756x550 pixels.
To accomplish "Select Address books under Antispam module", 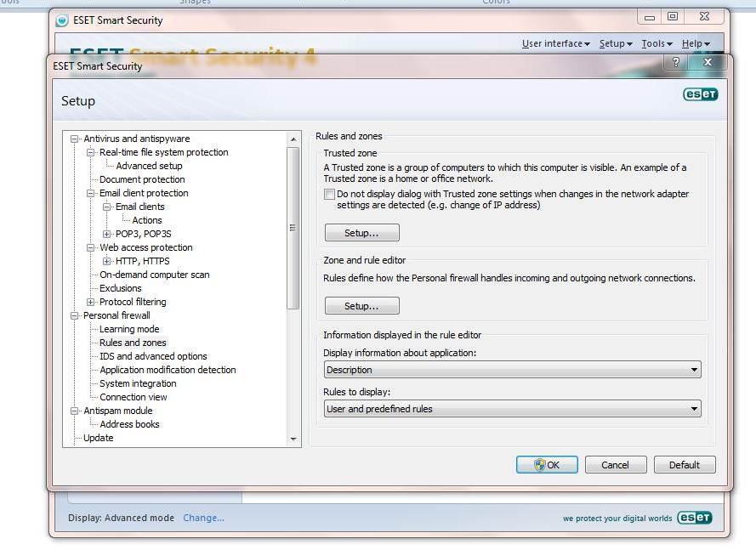I will coord(129,424).
